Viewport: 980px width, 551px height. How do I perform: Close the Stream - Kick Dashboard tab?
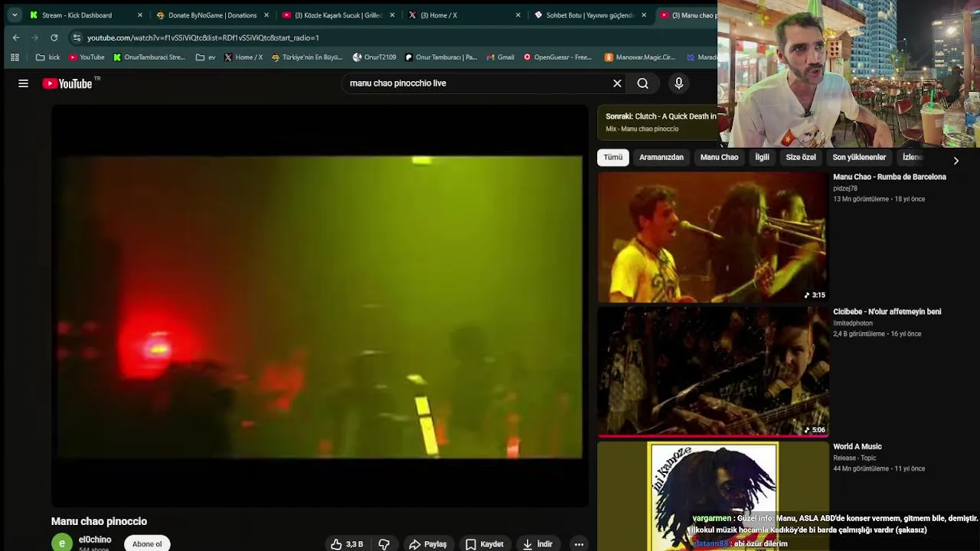[x=140, y=15]
